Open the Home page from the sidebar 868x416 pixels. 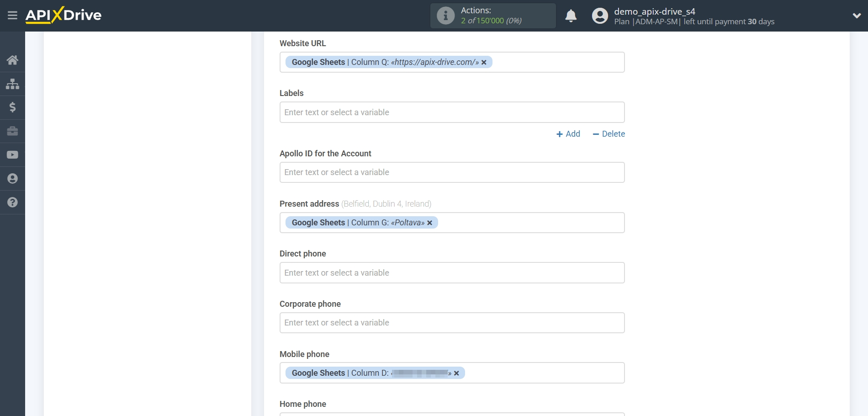click(x=12, y=60)
